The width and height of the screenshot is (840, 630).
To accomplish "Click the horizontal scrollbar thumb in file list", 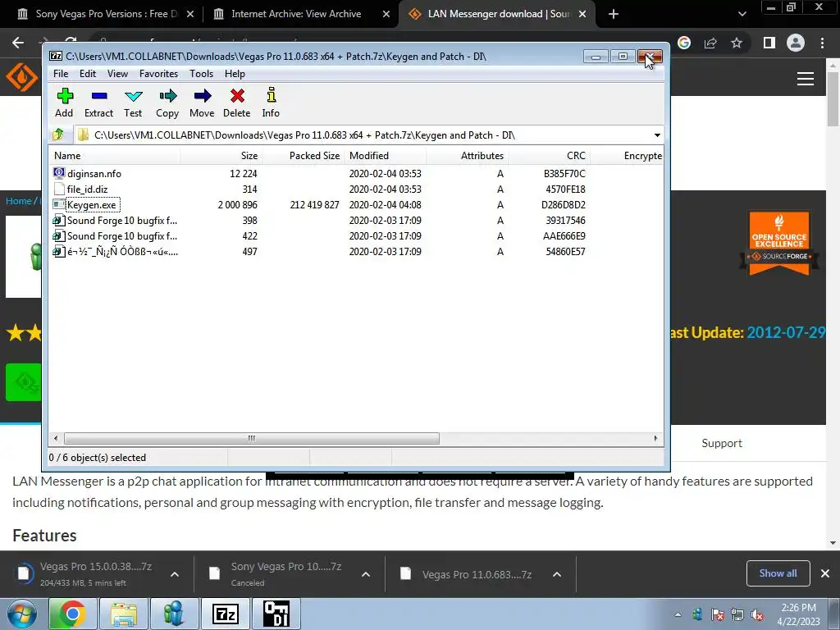I will coord(251,438).
